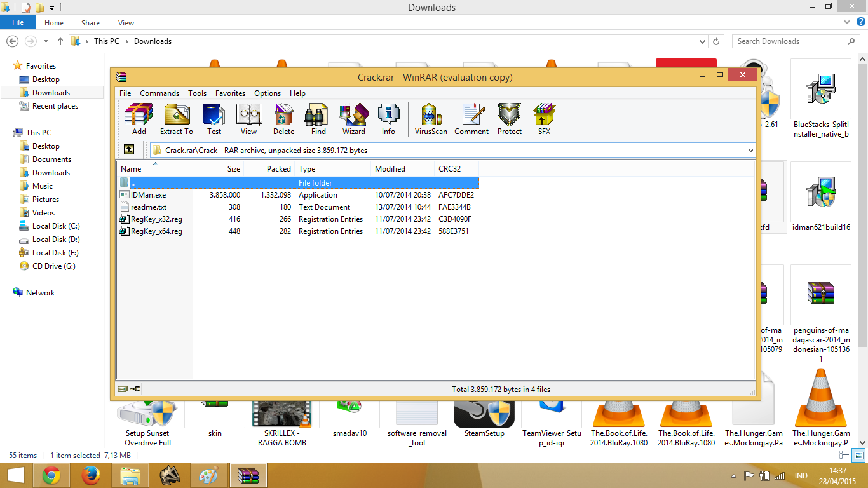Open the WinRAR File menu
868x488 pixels.
tap(125, 93)
